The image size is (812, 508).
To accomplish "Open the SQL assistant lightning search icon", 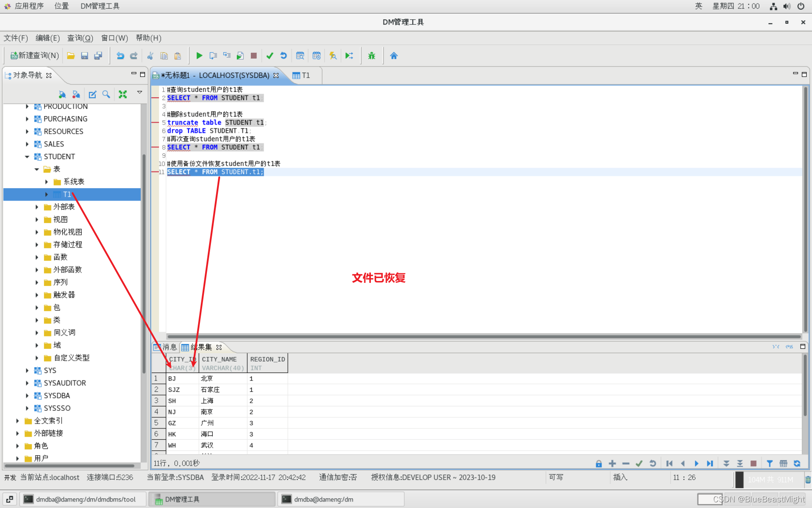I will coord(333,55).
